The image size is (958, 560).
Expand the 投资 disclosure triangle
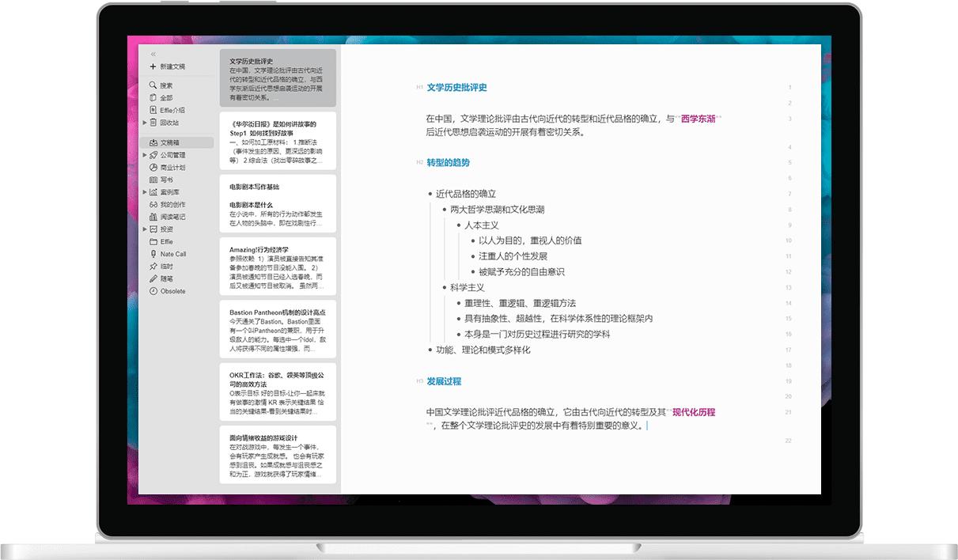(144, 229)
